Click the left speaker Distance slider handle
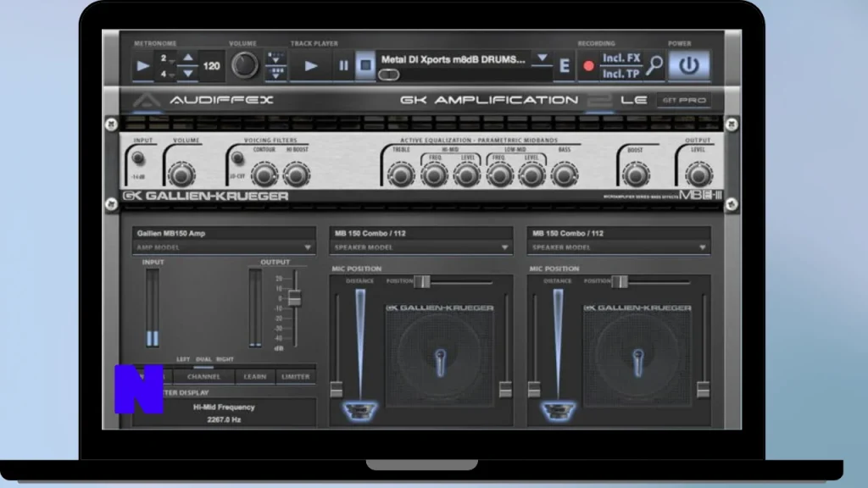 click(337, 390)
